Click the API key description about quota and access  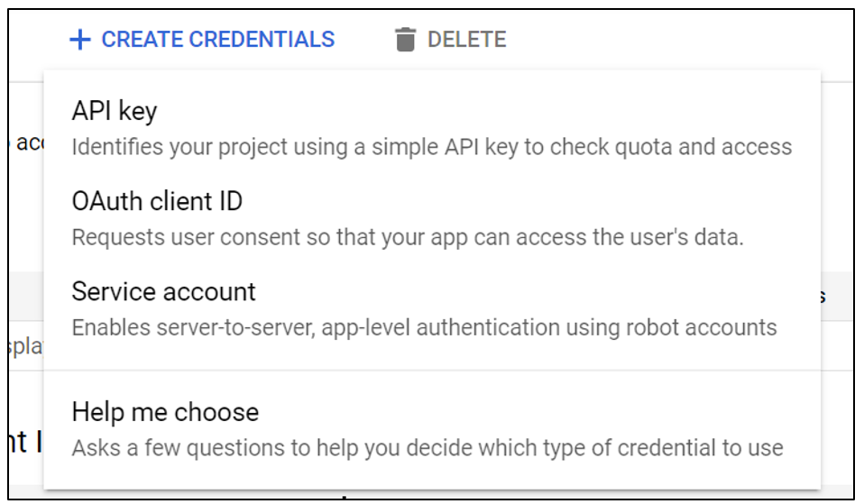click(431, 146)
